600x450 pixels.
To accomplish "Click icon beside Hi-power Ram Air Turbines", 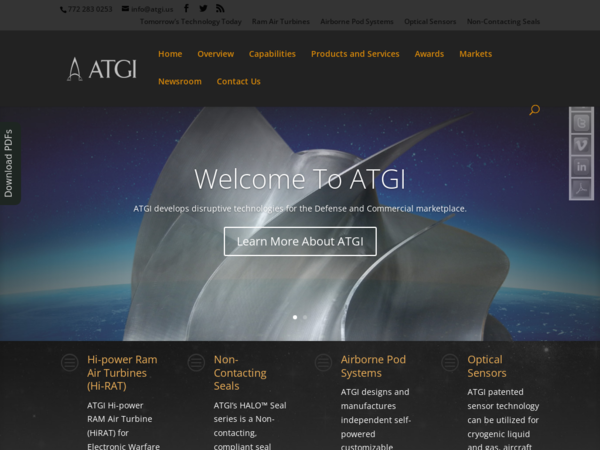I will click(70, 362).
